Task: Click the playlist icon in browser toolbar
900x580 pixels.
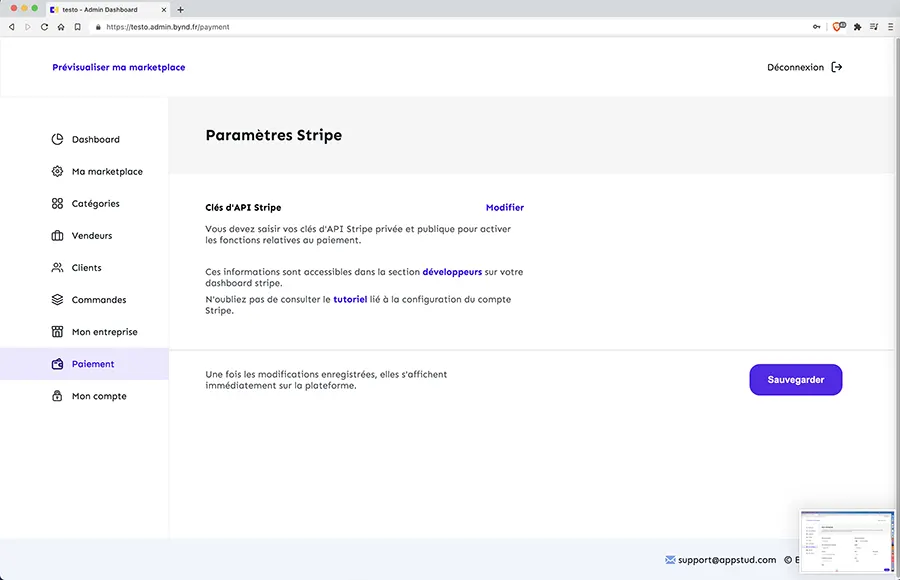Action: tap(874, 27)
